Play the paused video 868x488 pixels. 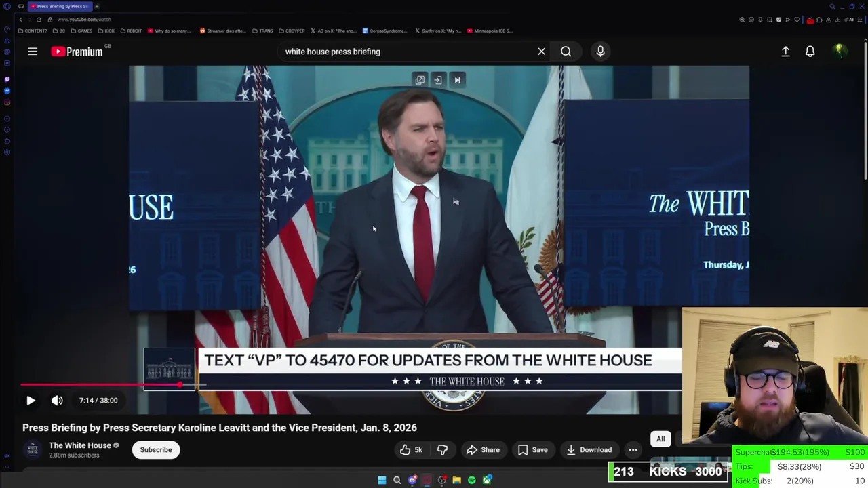[x=31, y=401]
